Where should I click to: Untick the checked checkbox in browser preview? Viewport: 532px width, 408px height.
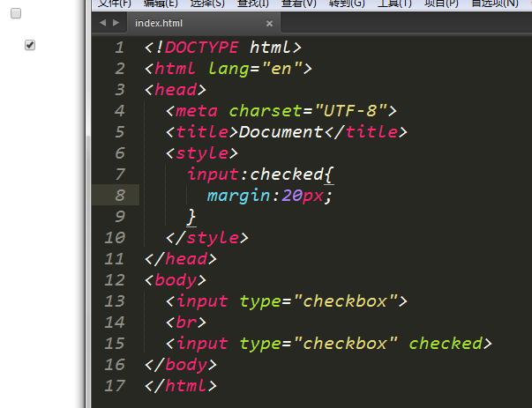pyautogui.click(x=30, y=45)
